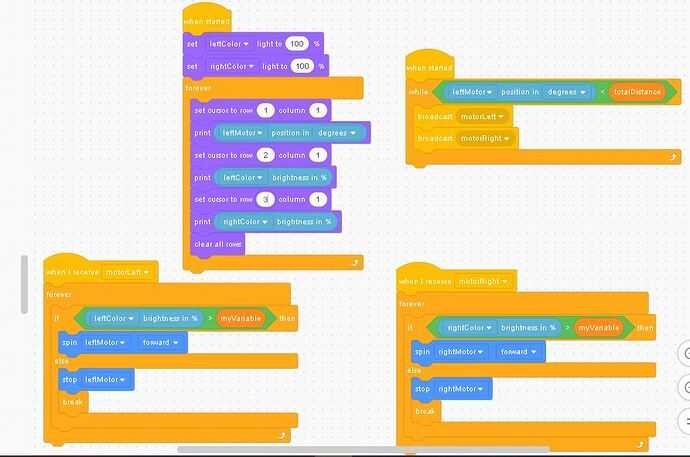The image size is (690, 457).
Task: Select the totalDistance variable in while condition
Action: 637,92
